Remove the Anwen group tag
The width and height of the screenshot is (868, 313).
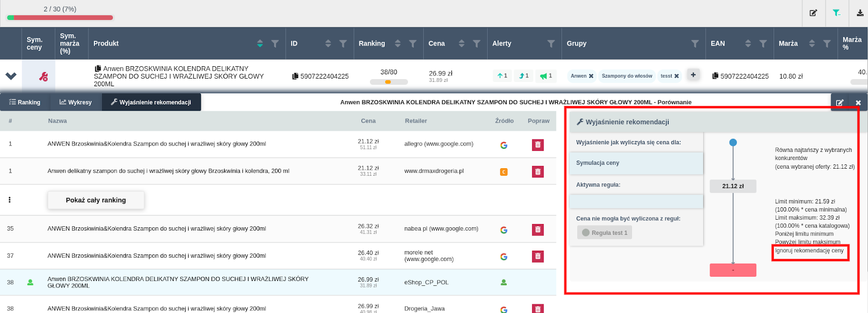pyautogui.click(x=591, y=76)
